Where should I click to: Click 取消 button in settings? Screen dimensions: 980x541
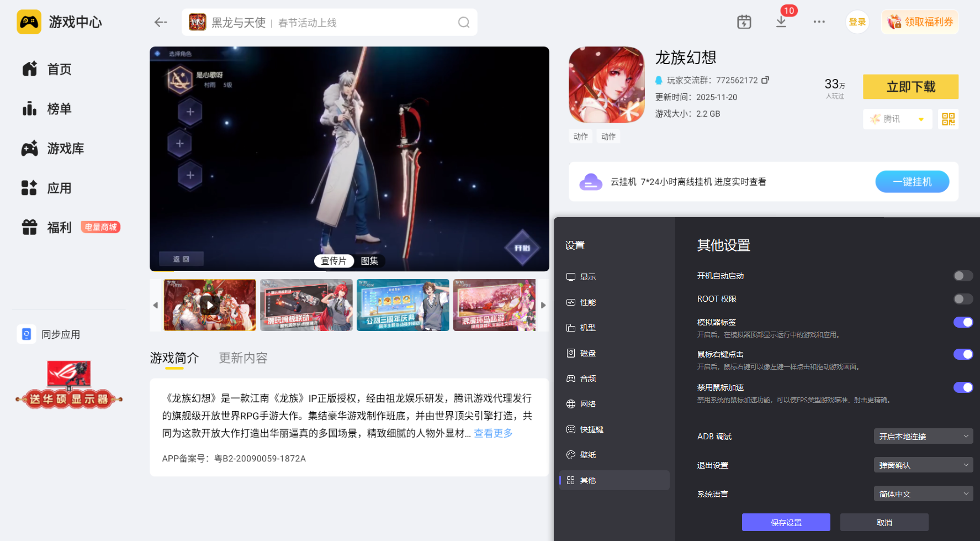tap(884, 522)
